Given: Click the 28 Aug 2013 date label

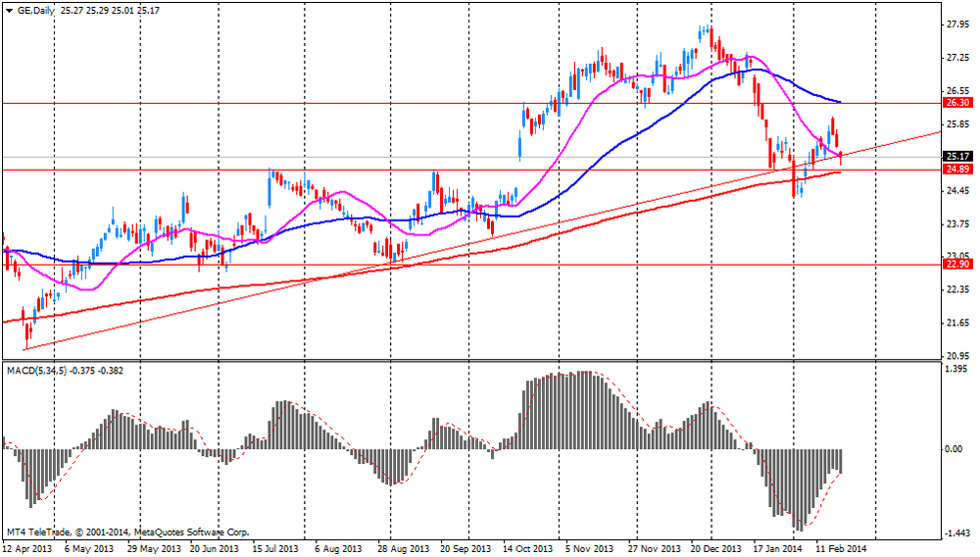Looking at the screenshot, I should [x=403, y=549].
